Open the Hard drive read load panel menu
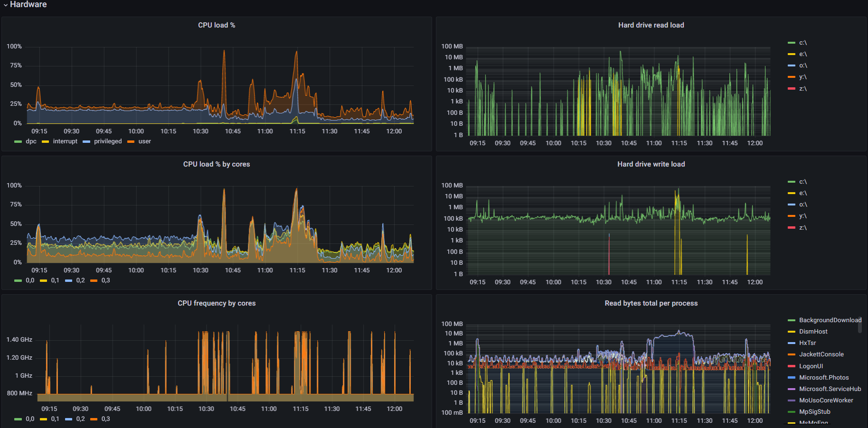 click(x=651, y=25)
